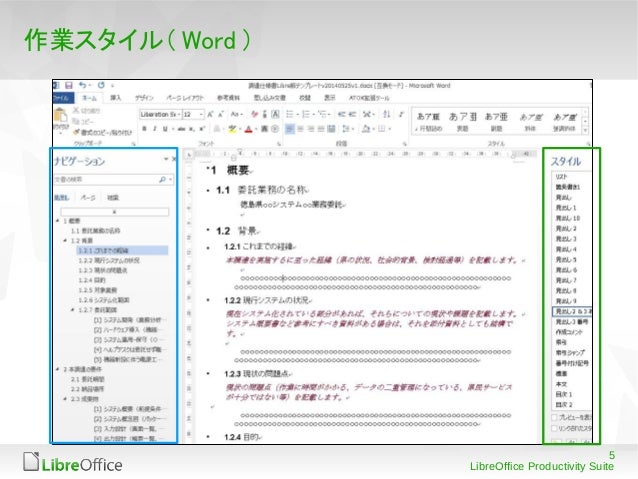
Task: Switch to the Insert (挿入) ribbon tab
Action: point(116,98)
